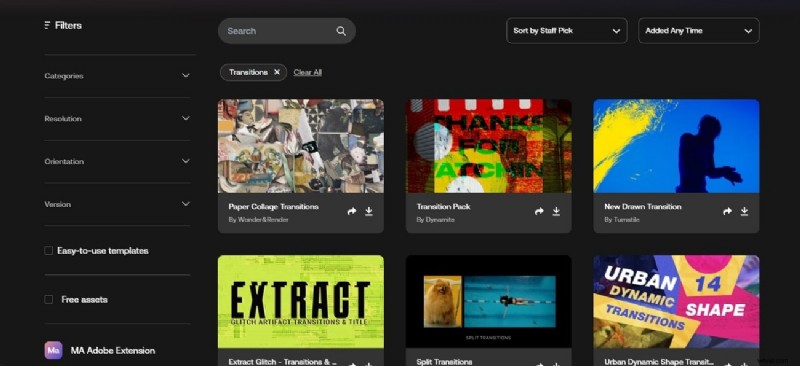This screenshot has width=800, height=366.
Task: Remove the Transitions filter chip
Action: pos(277,72)
